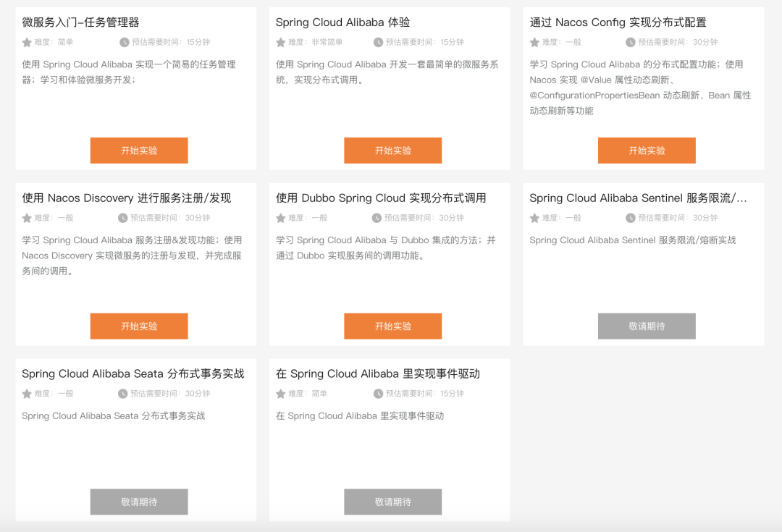This screenshot has height=532, width=782.
Task: Click description 开发一套最简单的微服务系统
Action: pyautogui.click(x=387, y=72)
